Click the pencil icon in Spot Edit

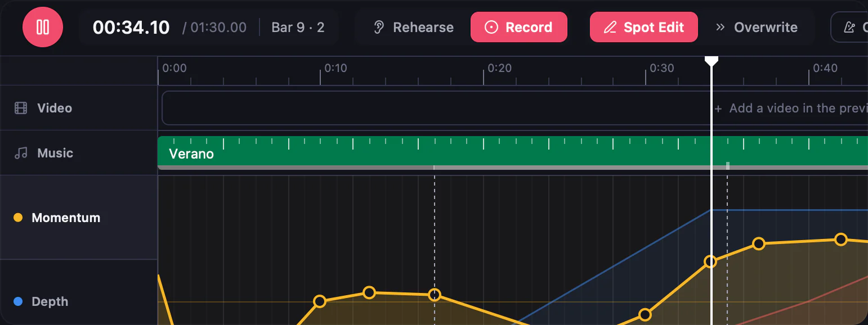click(610, 27)
